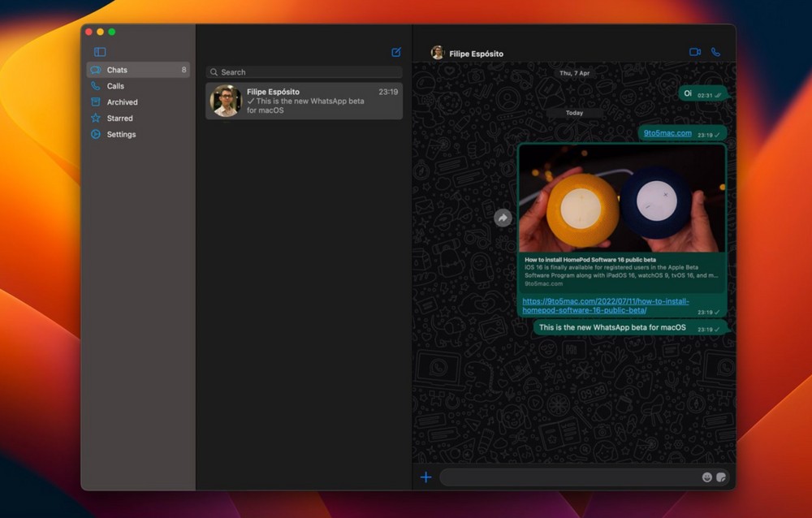The height and width of the screenshot is (518, 812).
Task: Click the chat's 23:19 timestamp in list
Action: [x=388, y=92]
